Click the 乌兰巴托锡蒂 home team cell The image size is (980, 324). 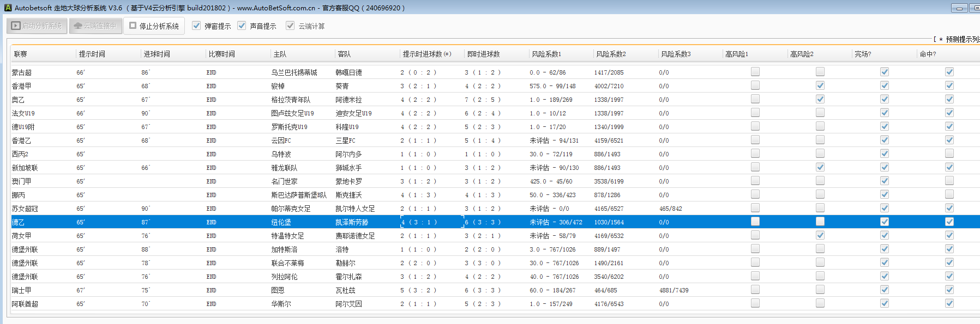(x=294, y=72)
